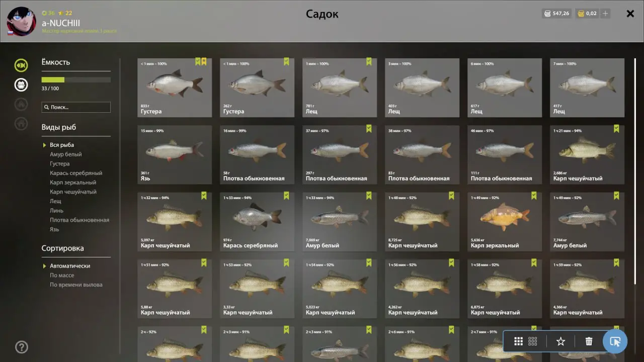This screenshot has height=362, width=644.
Task: Switch to small grid view
Action: [533, 341]
